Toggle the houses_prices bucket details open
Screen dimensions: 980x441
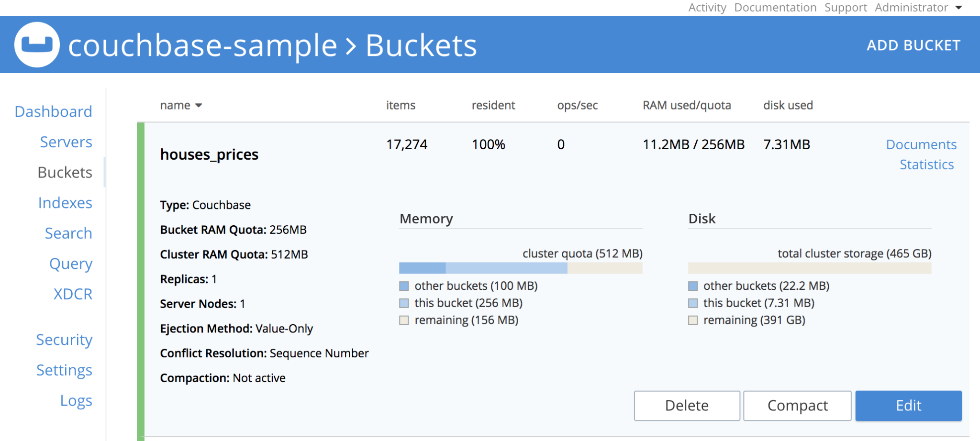(x=209, y=154)
